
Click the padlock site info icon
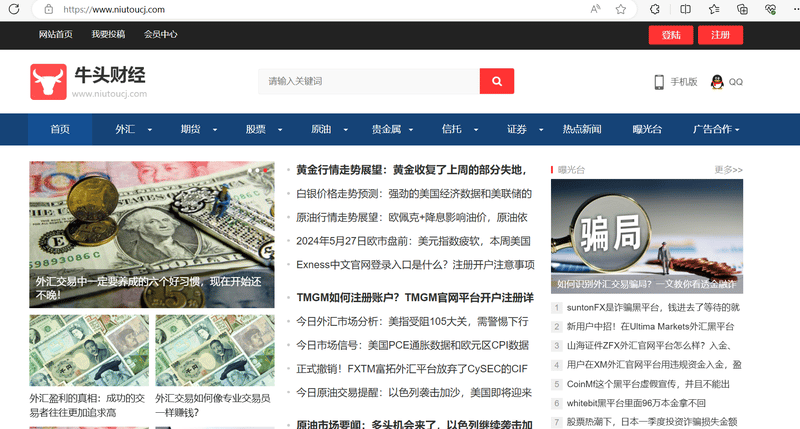pyautogui.click(x=48, y=9)
